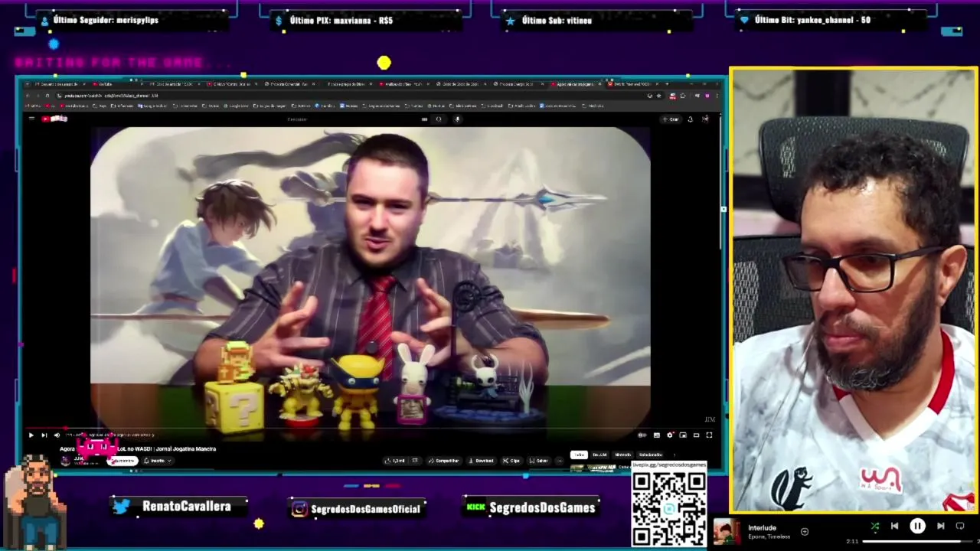This screenshot has width=980, height=551.
Task: Go back in the browser
Action: (x=28, y=96)
